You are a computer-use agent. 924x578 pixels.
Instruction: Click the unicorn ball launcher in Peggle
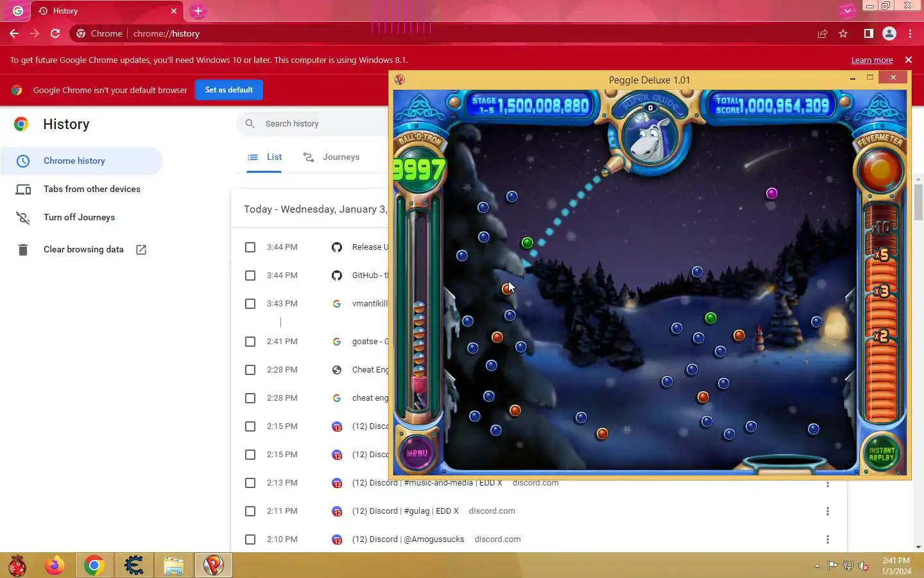[x=649, y=137]
